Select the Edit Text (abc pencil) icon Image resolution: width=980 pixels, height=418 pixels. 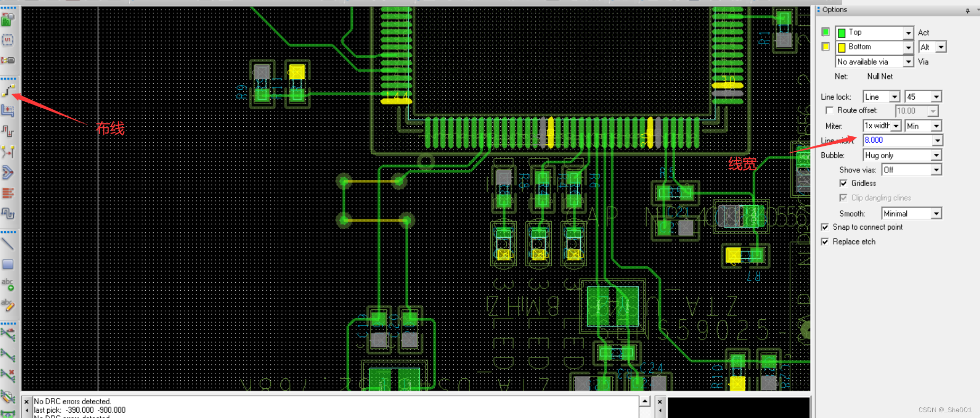pos(7,304)
